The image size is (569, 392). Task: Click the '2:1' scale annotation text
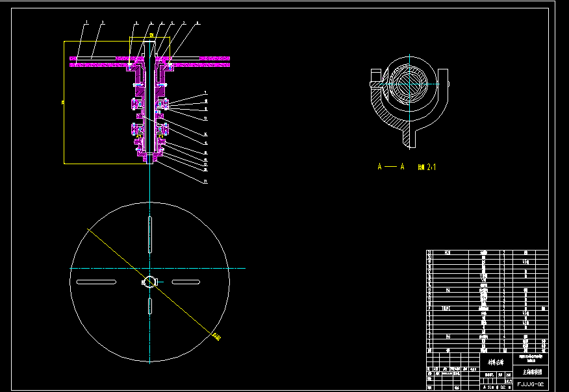(431, 167)
